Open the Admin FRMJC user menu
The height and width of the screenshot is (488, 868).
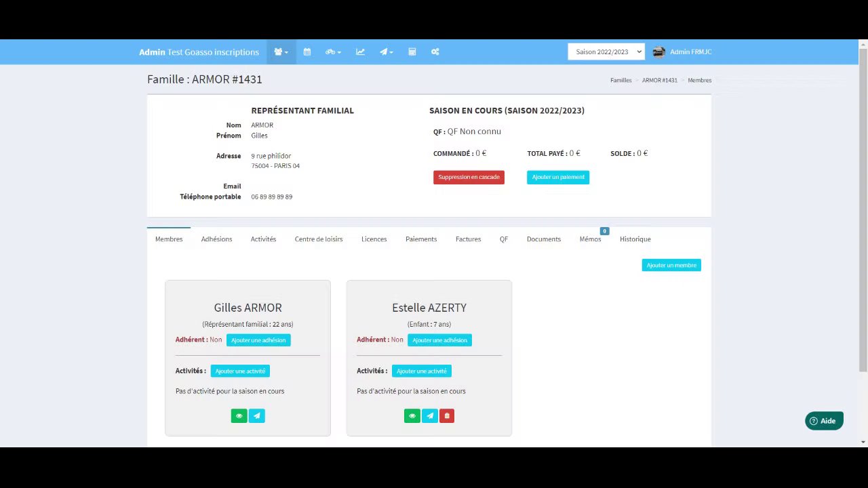pos(682,52)
